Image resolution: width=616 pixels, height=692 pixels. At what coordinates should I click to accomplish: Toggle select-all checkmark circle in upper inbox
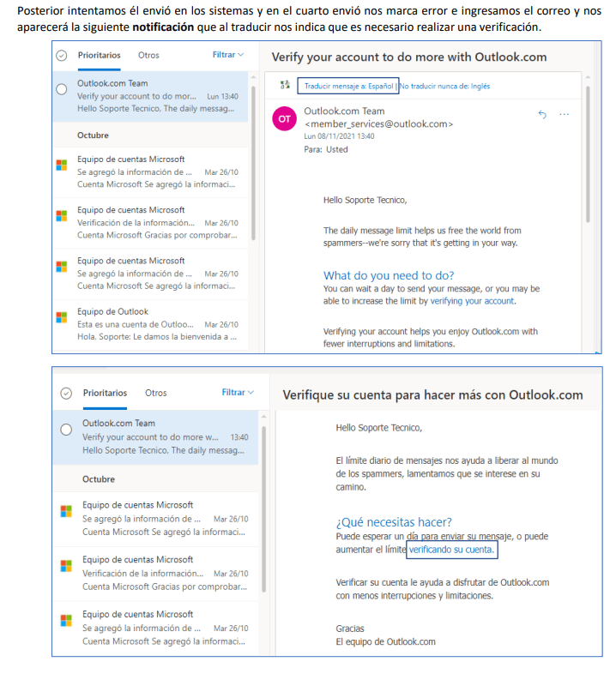(61, 55)
